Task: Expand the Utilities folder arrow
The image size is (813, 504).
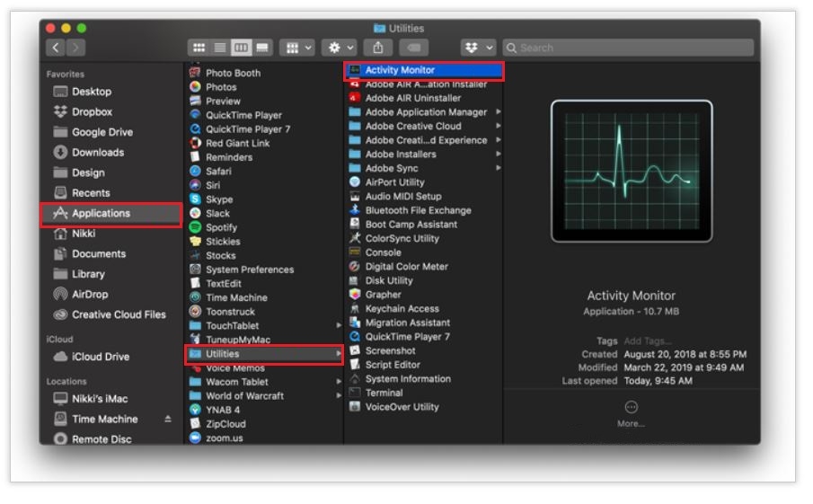Action: coord(339,354)
